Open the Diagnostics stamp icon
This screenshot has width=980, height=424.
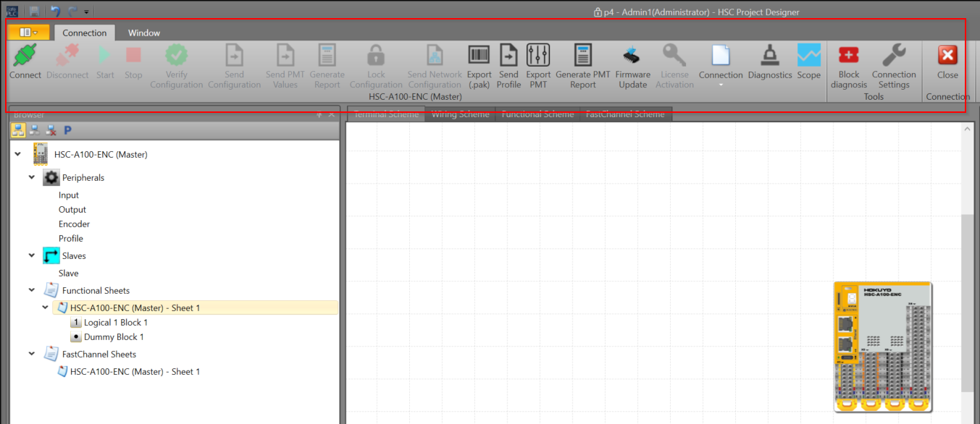pos(769,55)
